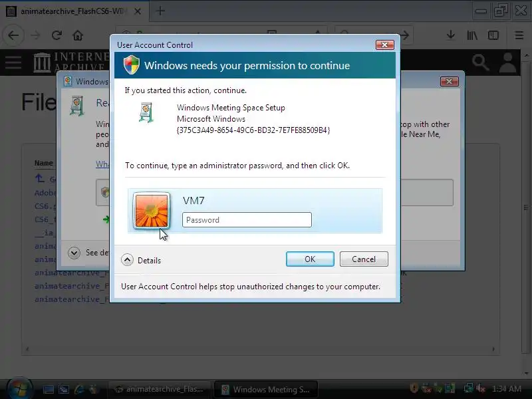Open a new browser tab
This screenshot has height=399, width=532.
[160, 11]
